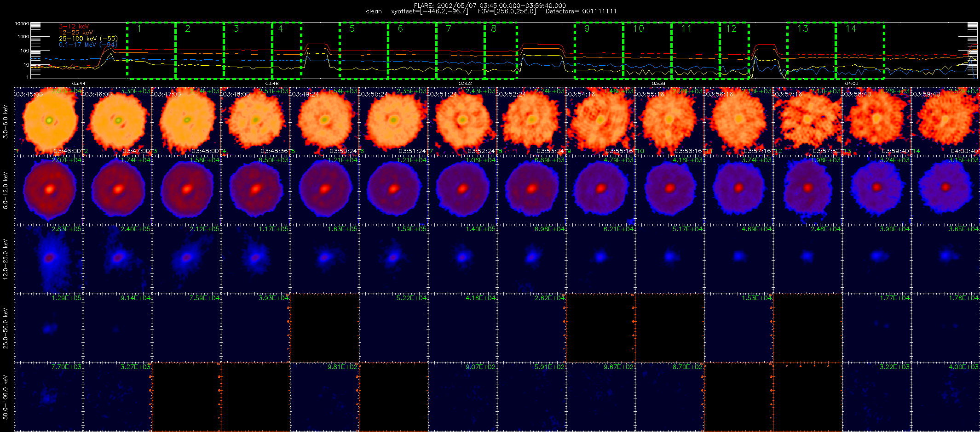Open the 12.0-25.0 keV image labeled 3.90E+04

[876, 259]
